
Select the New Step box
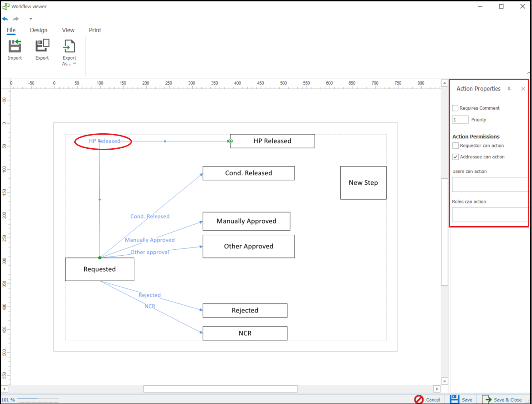click(363, 183)
